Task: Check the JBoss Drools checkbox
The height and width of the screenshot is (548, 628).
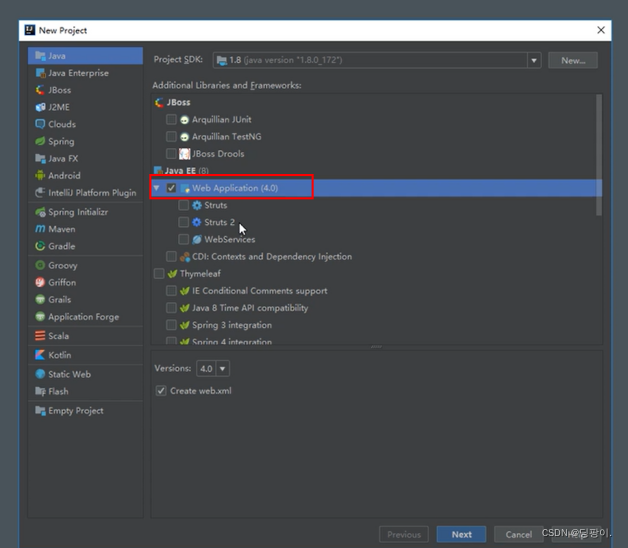Action: pyautogui.click(x=171, y=154)
